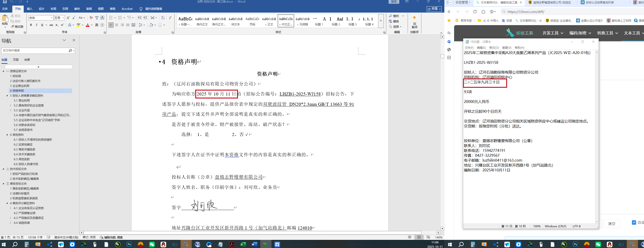Increase font size with grow font icon
644x248 pixels.
pyautogui.click(x=68, y=18)
